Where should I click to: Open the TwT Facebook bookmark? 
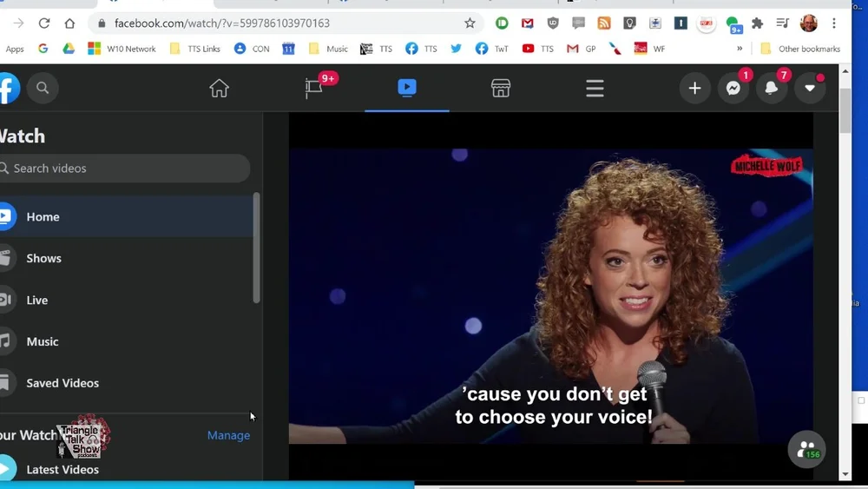[491, 49]
